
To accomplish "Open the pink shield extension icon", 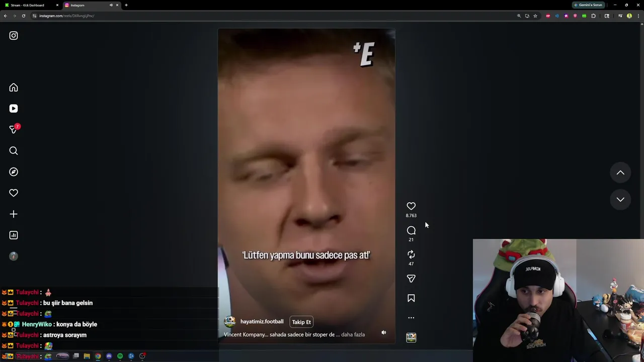I will point(575,16).
